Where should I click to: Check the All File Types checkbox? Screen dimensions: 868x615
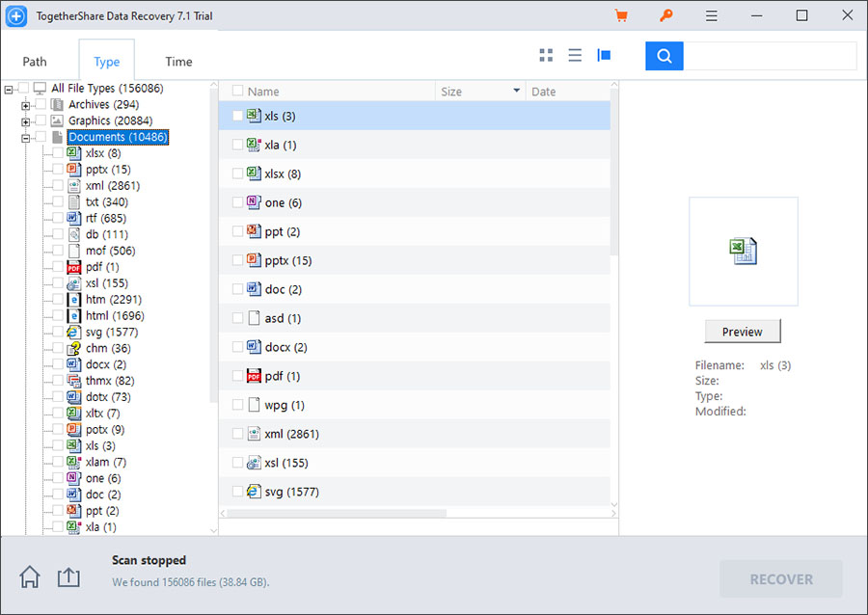(23, 88)
